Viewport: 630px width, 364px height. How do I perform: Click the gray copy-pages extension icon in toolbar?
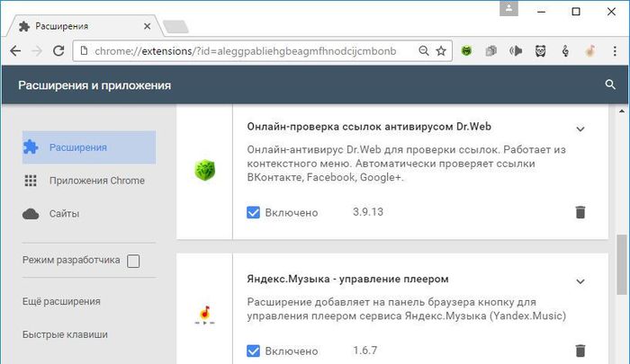[491, 51]
